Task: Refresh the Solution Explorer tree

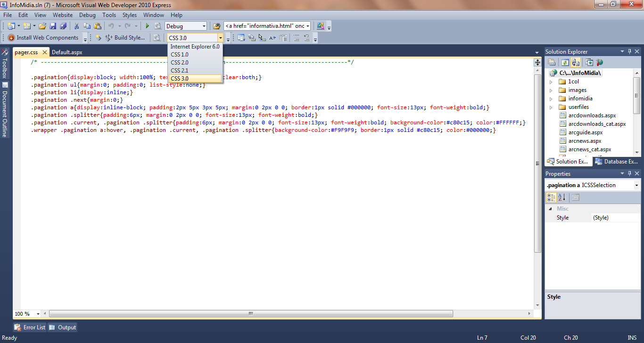Action: 565,62
